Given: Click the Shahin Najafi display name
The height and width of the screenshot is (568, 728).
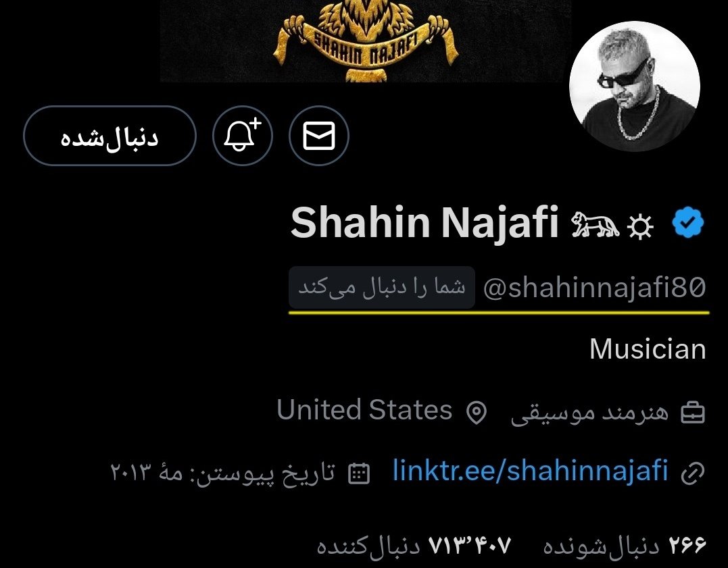Looking at the screenshot, I should click(x=424, y=223).
